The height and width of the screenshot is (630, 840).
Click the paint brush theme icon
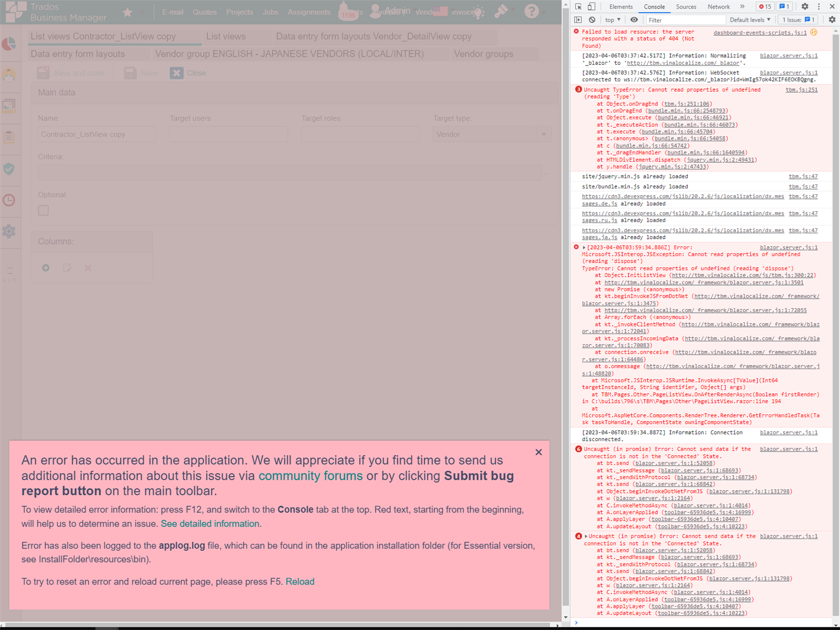[x=501, y=11]
